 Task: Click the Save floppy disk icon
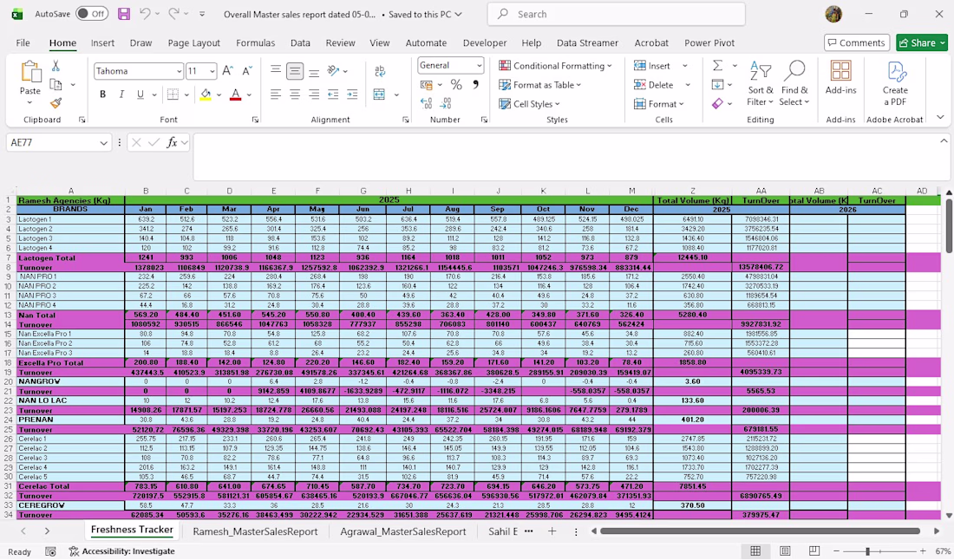coord(123,14)
